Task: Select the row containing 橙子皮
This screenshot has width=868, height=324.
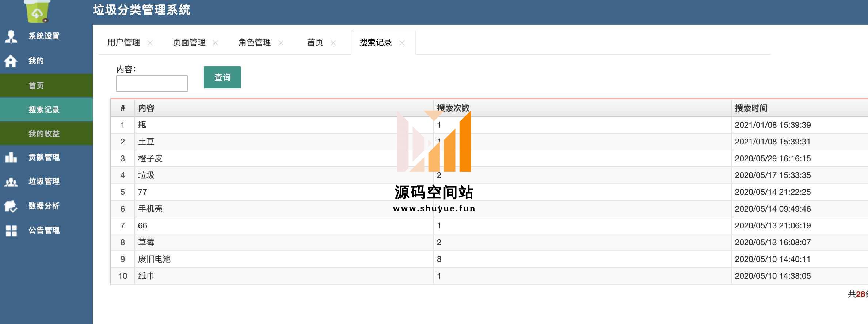Action: point(489,159)
